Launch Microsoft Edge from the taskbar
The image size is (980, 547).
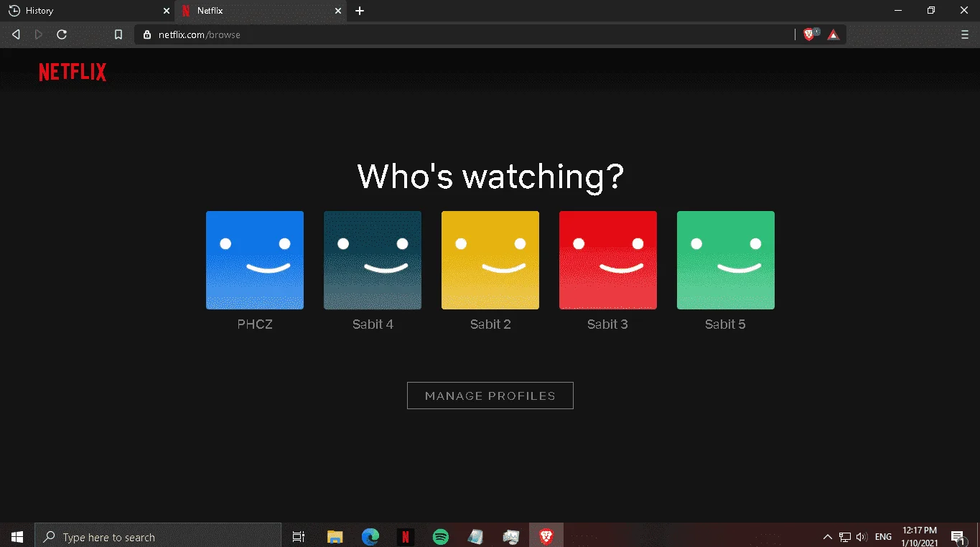(x=370, y=537)
